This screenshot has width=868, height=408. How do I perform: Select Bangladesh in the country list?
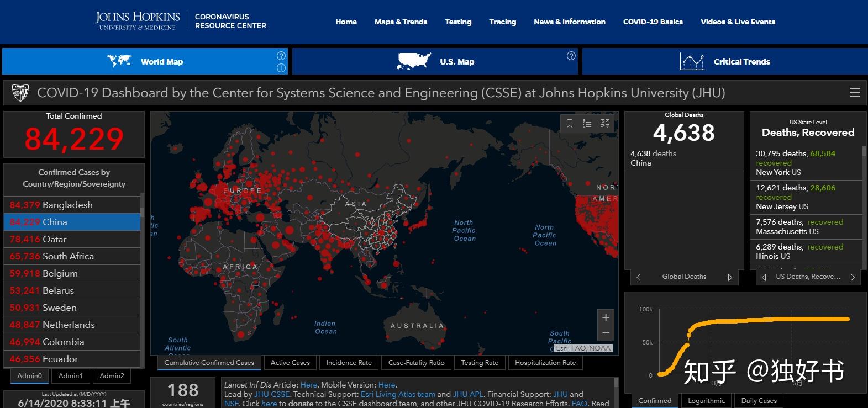[x=72, y=205]
